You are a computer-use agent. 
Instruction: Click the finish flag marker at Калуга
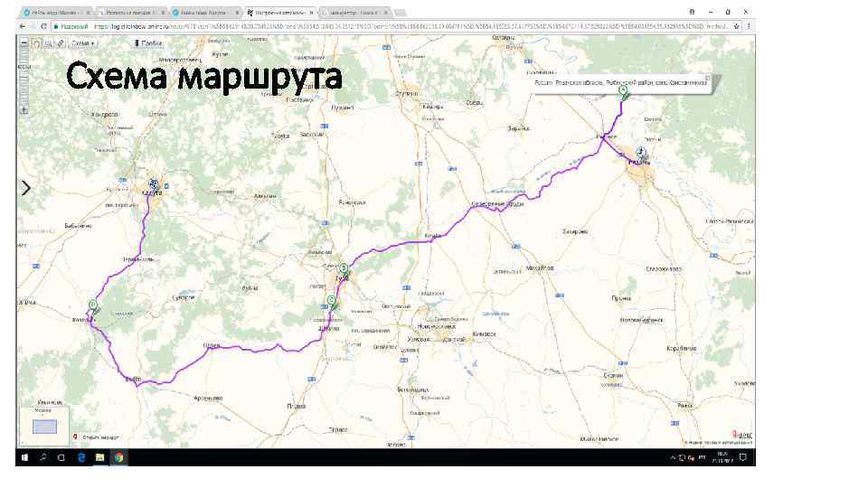154,184
